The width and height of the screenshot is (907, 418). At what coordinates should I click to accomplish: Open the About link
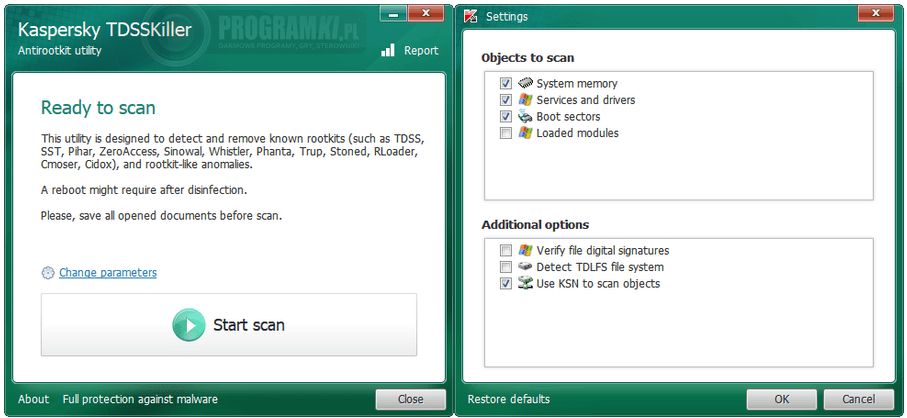(34, 399)
